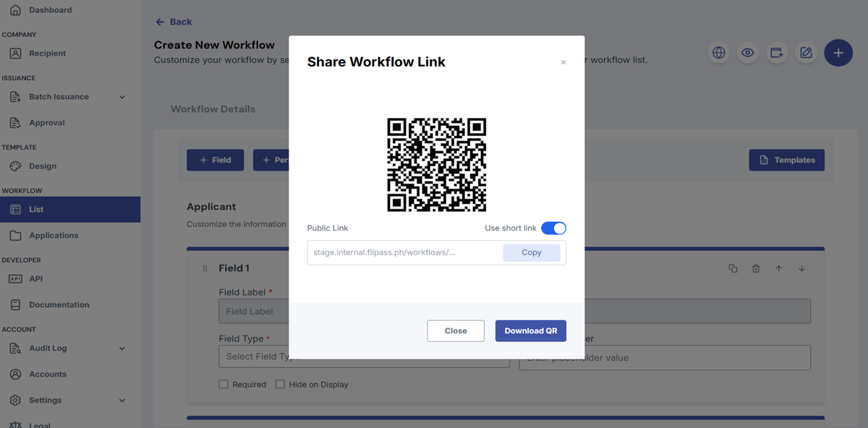
Task: Click the globe icon in top toolbar
Action: tap(719, 53)
